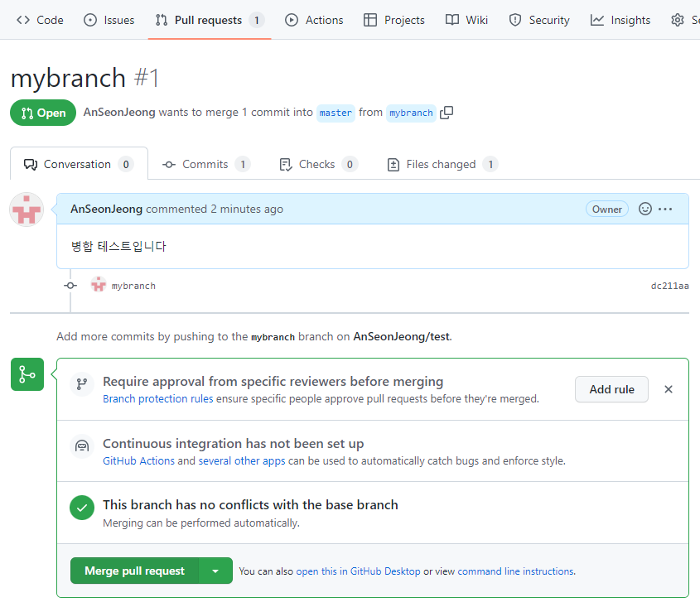Click the mybranch head branch label
The image size is (700, 607).
point(411,113)
